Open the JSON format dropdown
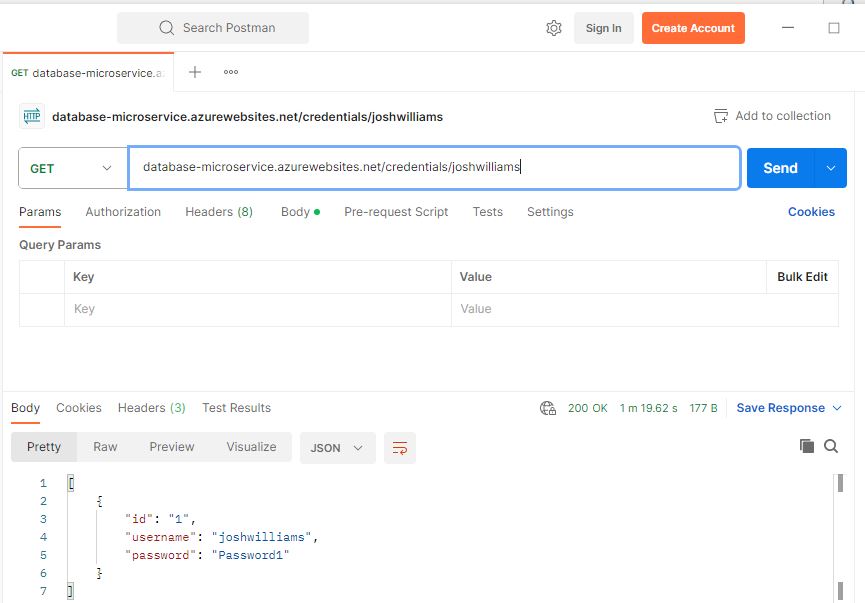Screen dimensions: 865x603 click(337, 449)
